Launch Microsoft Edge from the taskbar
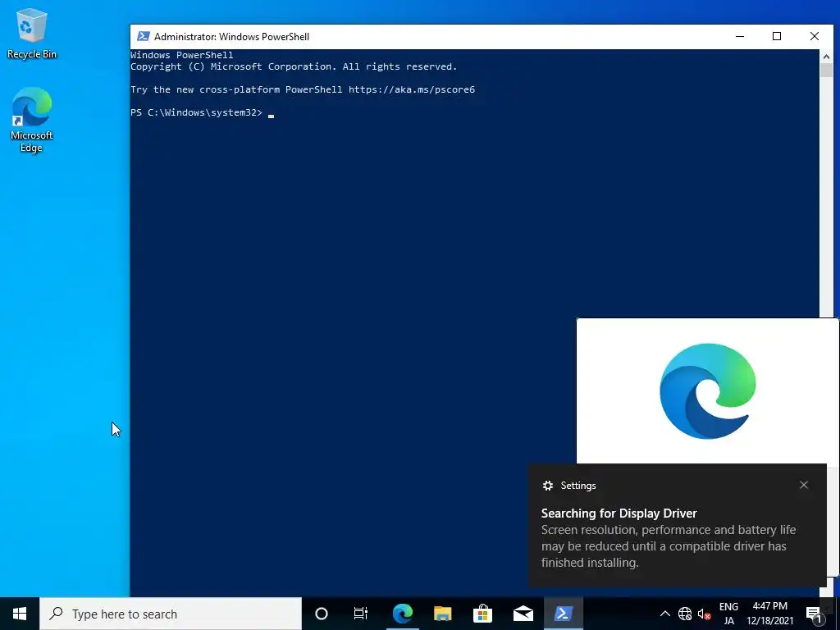The image size is (840, 630). tap(402, 614)
